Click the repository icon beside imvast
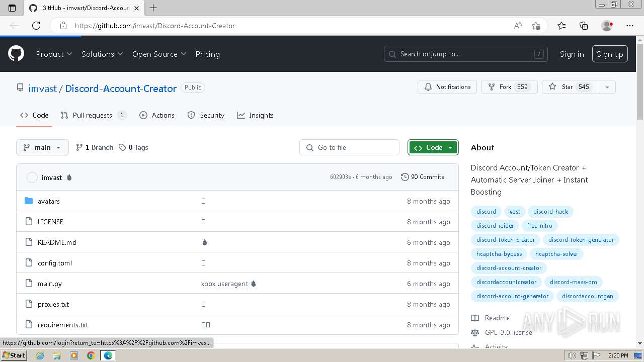Viewport: 644px width, 362px height. click(20, 88)
